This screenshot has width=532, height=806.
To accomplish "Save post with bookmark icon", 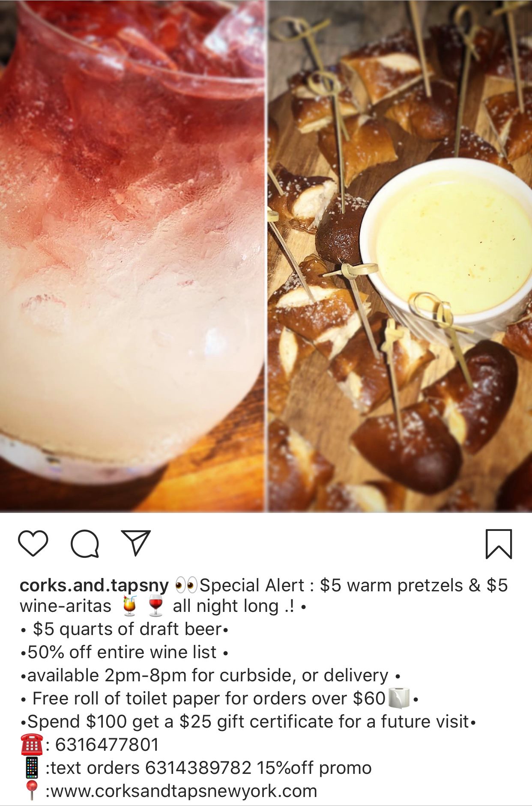I will coord(499,544).
